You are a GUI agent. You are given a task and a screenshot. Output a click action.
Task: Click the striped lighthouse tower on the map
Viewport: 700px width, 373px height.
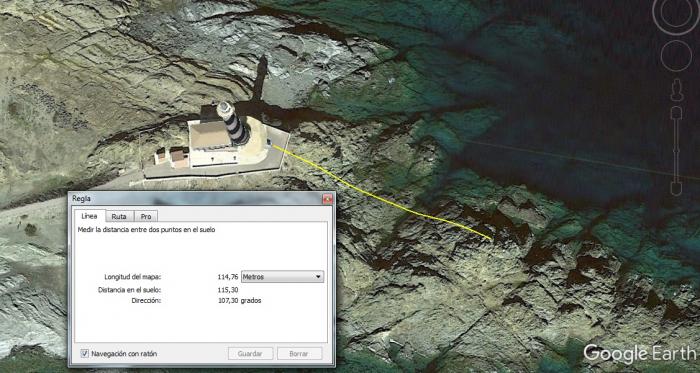click(x=233, y=123)
